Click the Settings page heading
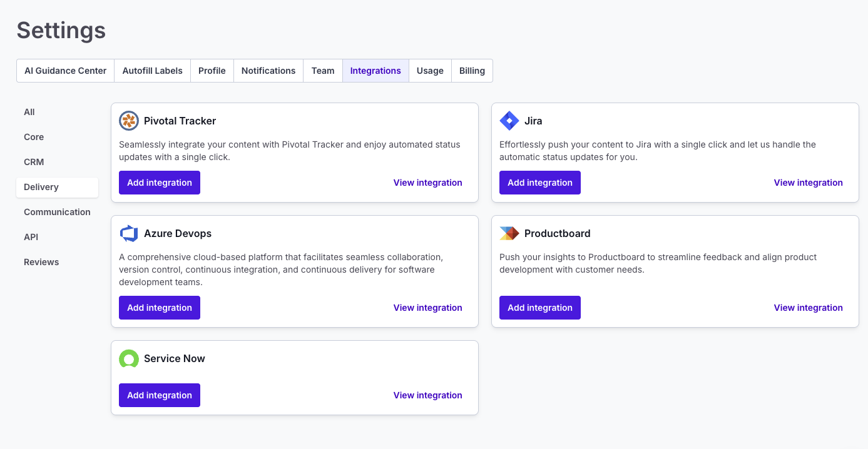Viewport: 868px width, 449px height. click(x=61, y=30)
